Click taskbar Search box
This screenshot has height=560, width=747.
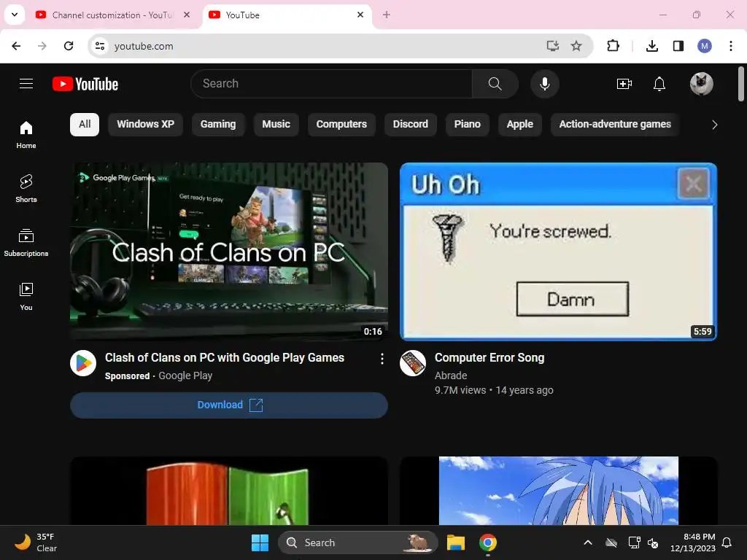[357, 542]
